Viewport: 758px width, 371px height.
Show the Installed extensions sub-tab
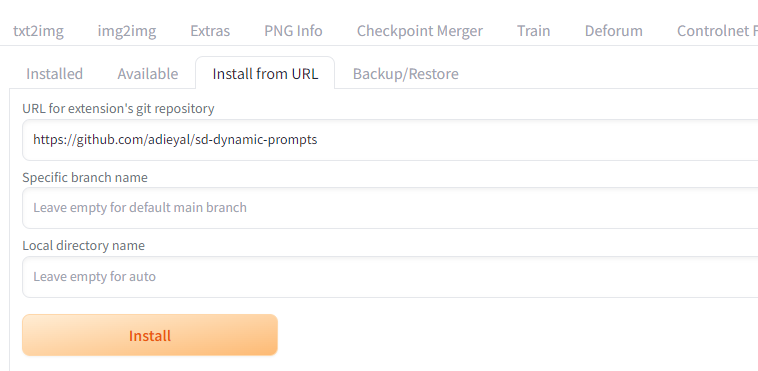54,74
